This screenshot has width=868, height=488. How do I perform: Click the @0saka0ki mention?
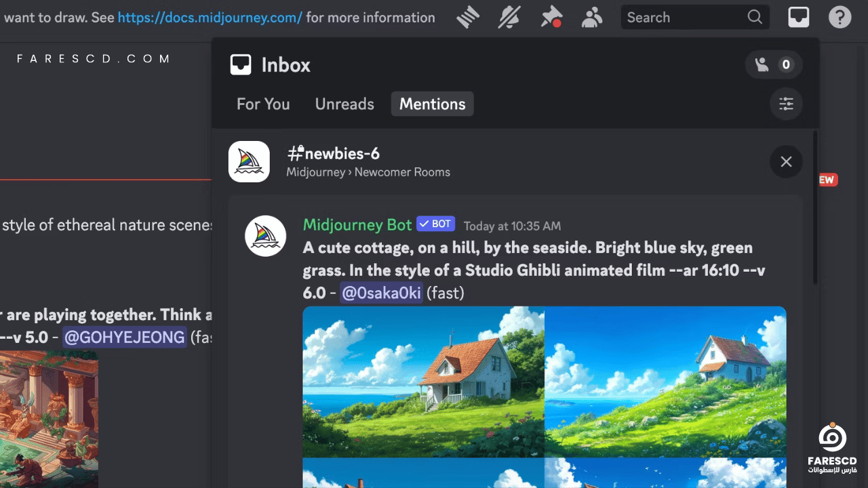(x=381, y=293)
